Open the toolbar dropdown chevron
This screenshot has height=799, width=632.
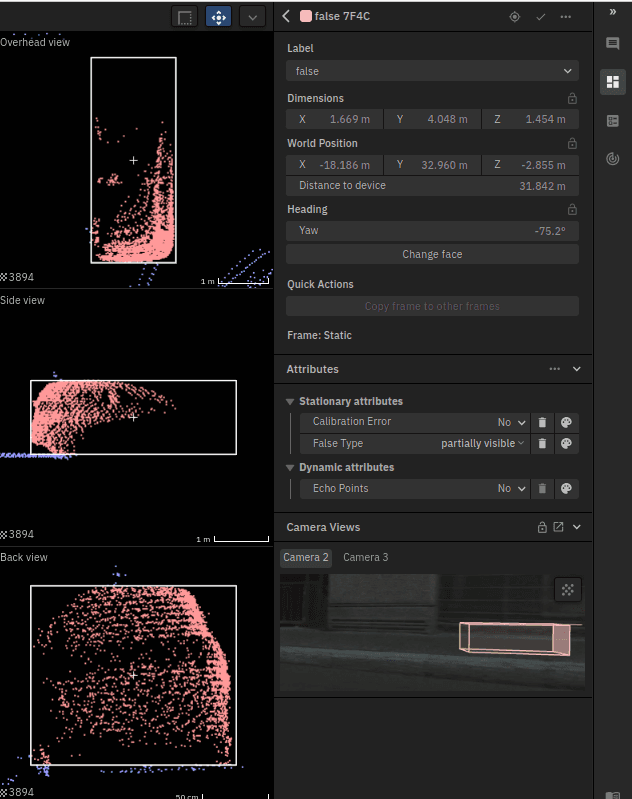(252, 17)
